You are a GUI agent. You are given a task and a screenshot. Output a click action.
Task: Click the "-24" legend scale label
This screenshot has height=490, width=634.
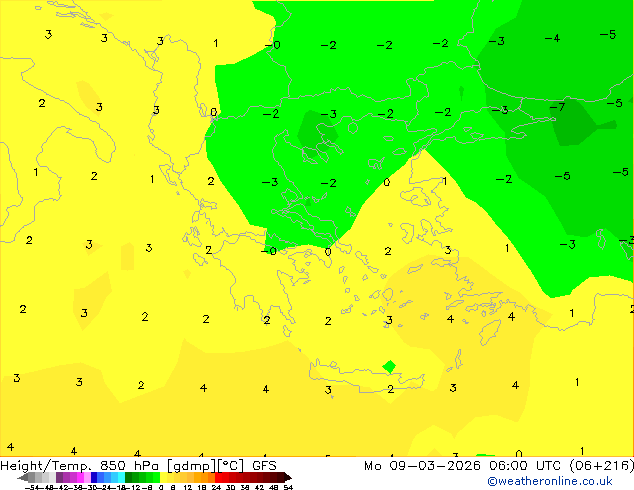click(106, 487)
